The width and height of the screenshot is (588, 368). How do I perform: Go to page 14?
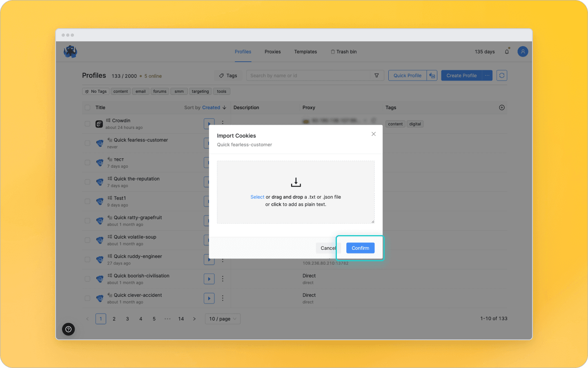point(181,319)
